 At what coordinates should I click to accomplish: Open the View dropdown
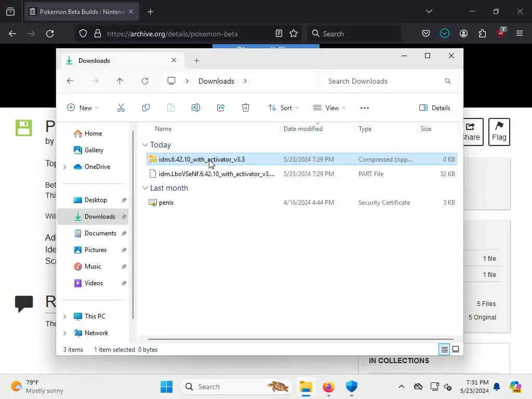329,108
